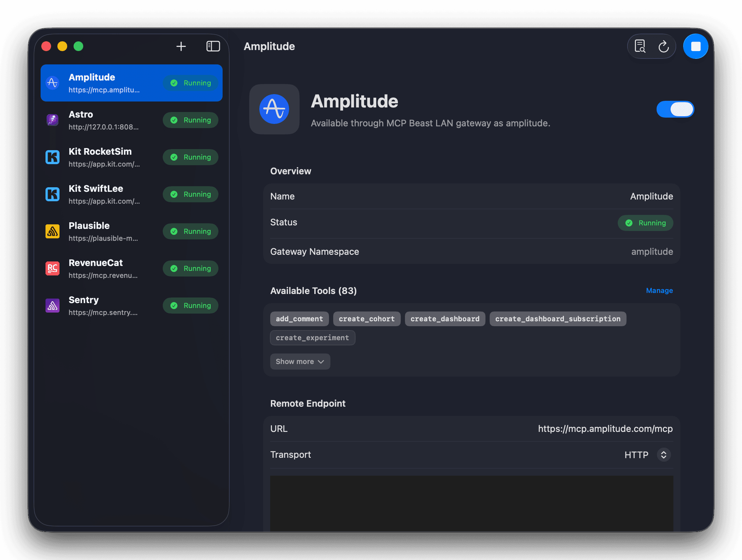Click the Astro rocket icon in sidebar
Image resolution: width=742 pixels, height=560 pixels.
[x=52, y=120]
